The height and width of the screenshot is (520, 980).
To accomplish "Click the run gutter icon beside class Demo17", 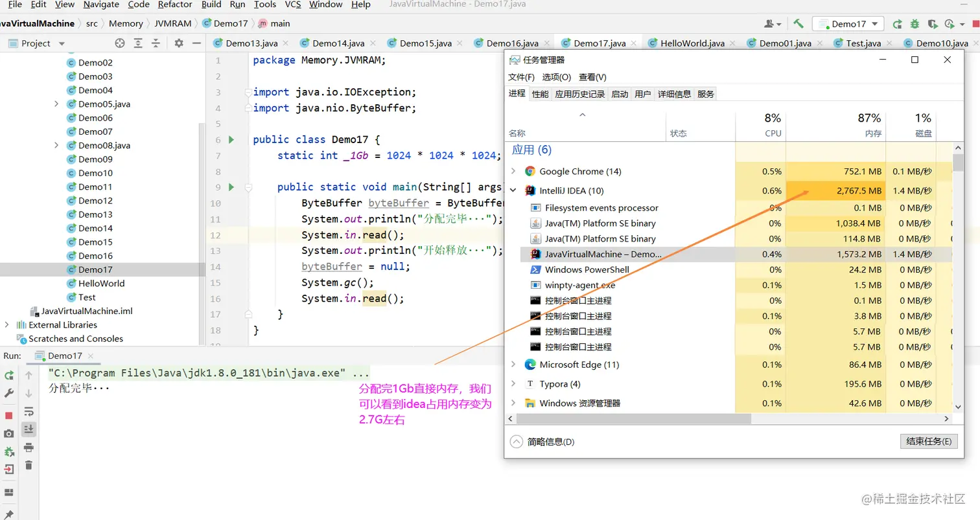I will pyautogui.click(x=231, y=140).
